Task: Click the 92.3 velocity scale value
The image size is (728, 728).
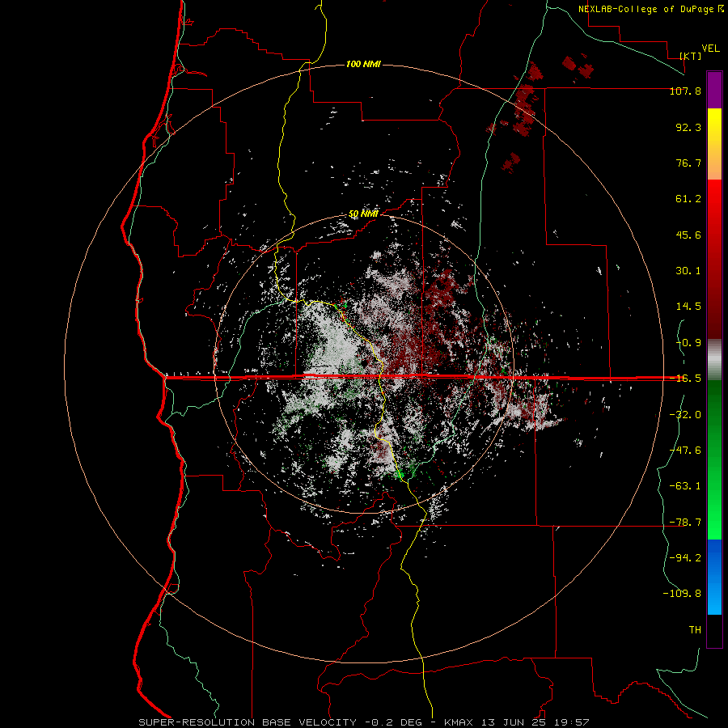Action: (x=688, y=127)
